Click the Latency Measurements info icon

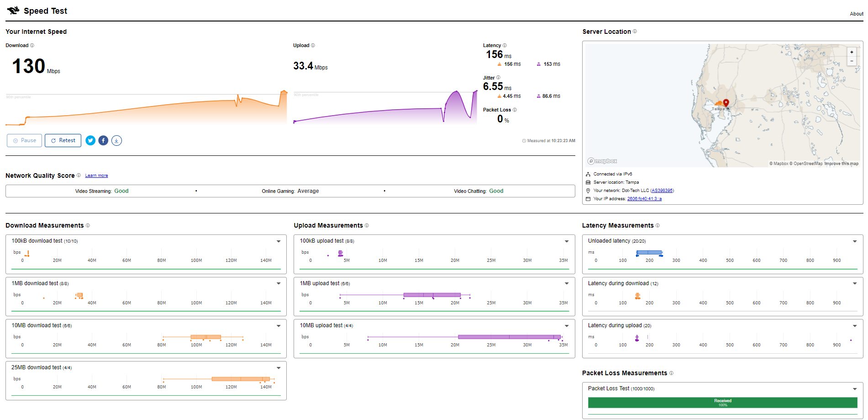coord(658,225)
